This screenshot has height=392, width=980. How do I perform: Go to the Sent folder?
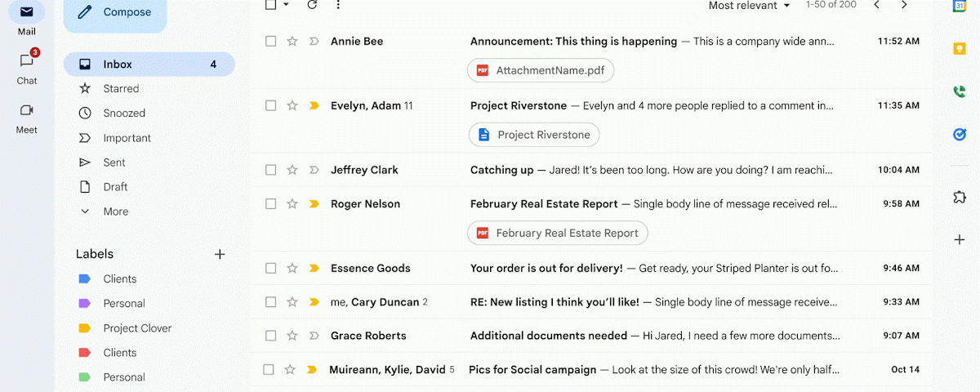point(114,163)
